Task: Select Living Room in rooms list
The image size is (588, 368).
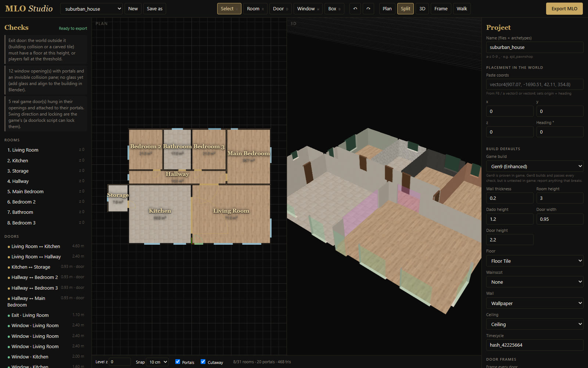Action: (46, 150)
